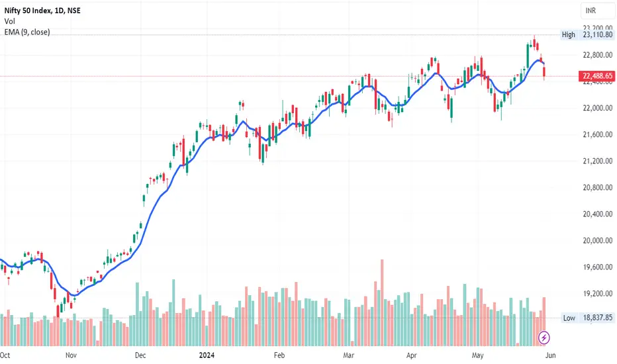This screenshot has width=617, height=364.
Task: Click the High 23,110.80 price label
Action: (587, 34)
